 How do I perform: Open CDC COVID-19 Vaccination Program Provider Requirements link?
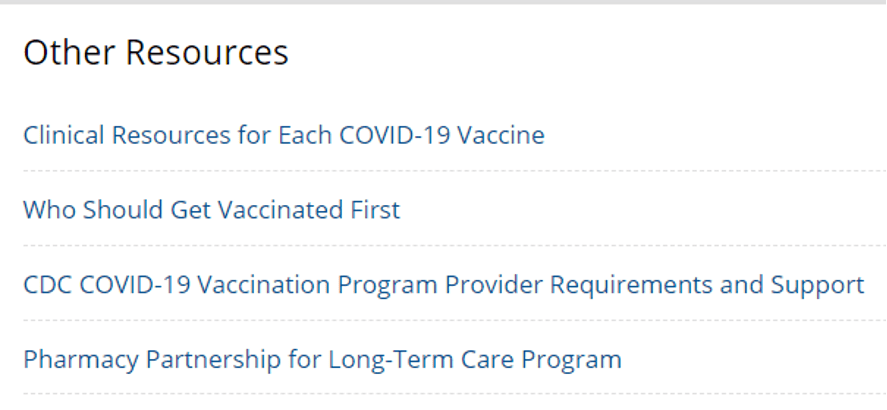(443, 285)
